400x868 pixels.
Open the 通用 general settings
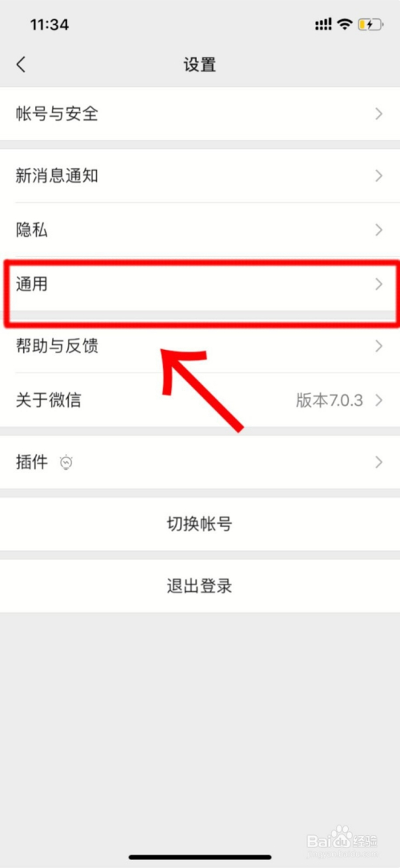pos(200,284)
